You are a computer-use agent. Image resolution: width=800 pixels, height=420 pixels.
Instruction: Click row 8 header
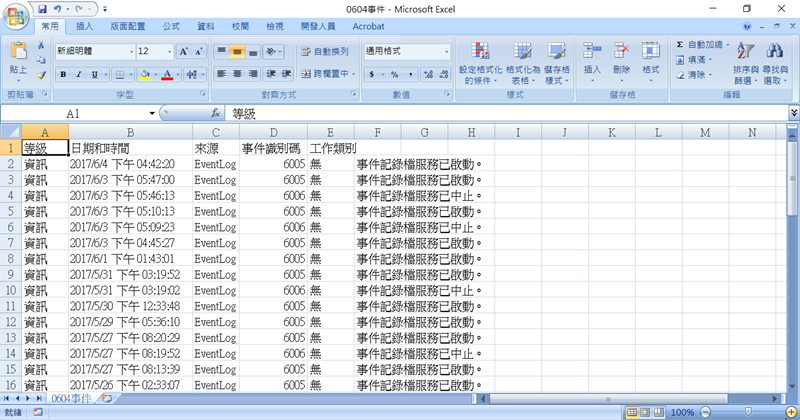coord(10,259)
